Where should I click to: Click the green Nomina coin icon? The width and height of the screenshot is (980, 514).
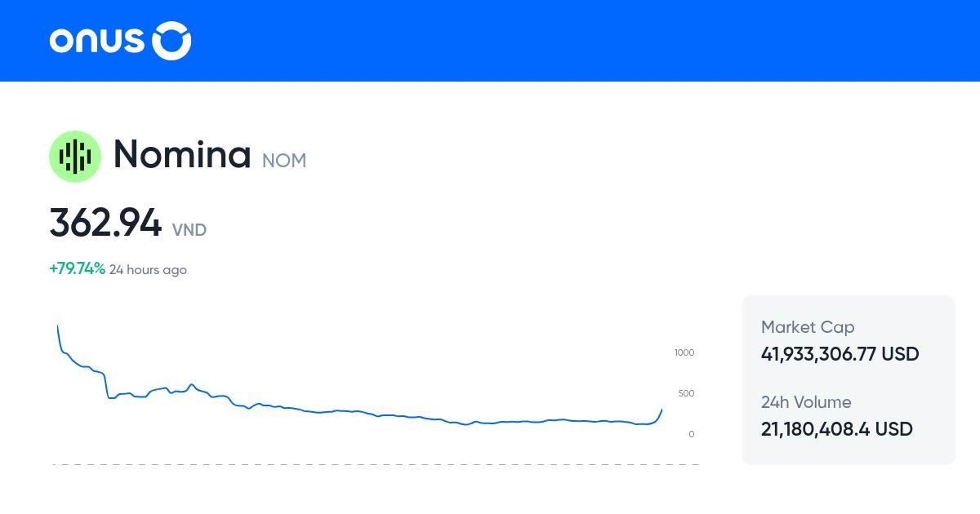(75, 156)
